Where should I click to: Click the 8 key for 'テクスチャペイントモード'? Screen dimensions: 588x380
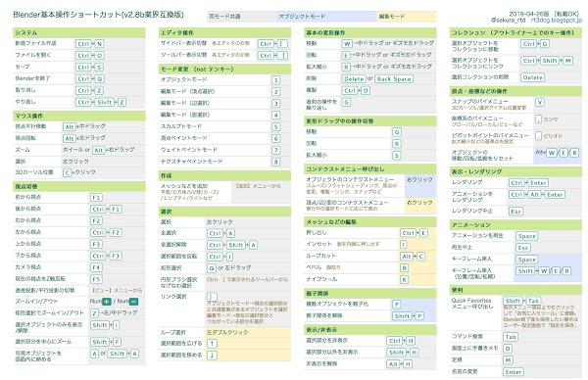point(276,162)
